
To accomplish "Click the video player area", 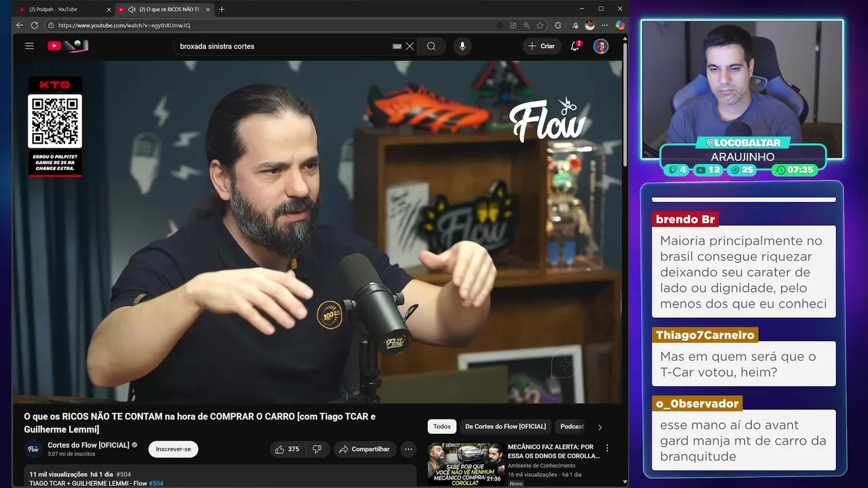I will click(x=317, y=232).
